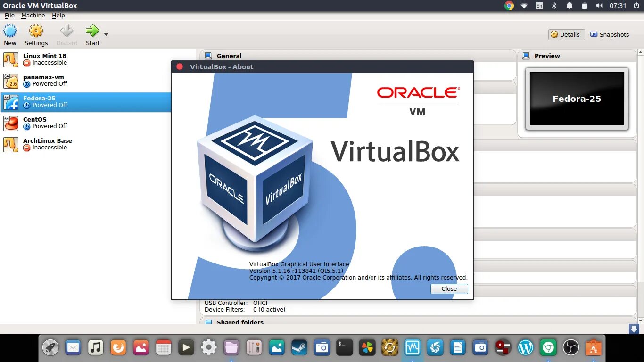The width and height of the screenshot is (644, 362).
Task: Open the Mail envelope icon in dock
Action: tap(73, 348)
